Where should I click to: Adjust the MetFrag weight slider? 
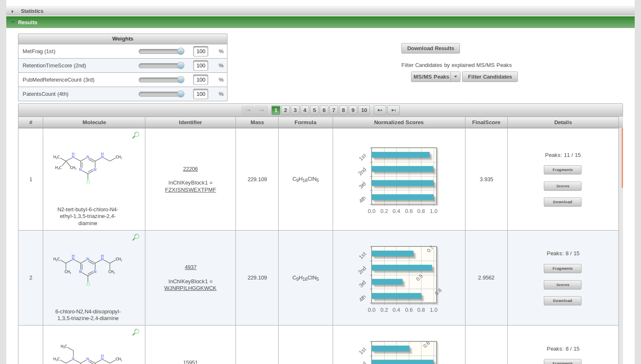181,51
